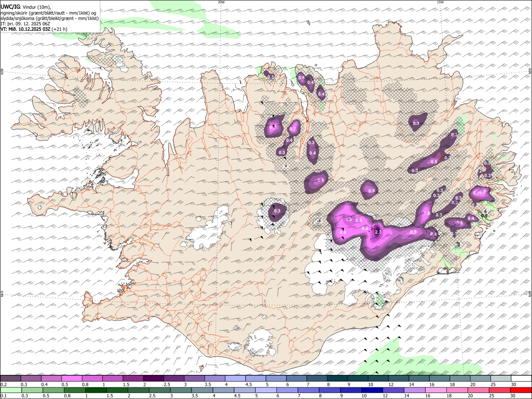Pick the snow scale swatch between 0.3 and 0.4
This screenshot has height=399, width=532.
[x=31, y=378]
